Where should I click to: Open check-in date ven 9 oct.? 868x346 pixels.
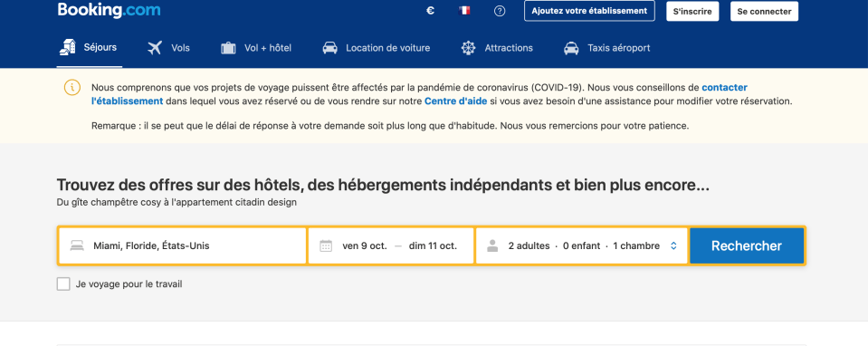[365, 245]
